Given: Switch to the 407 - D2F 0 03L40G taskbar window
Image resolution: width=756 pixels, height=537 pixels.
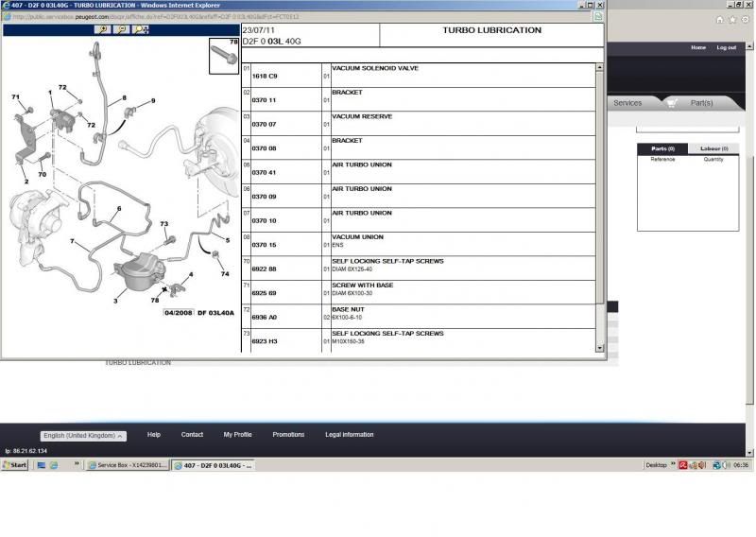Looking at the screenshot, I should tap(214, 465).
